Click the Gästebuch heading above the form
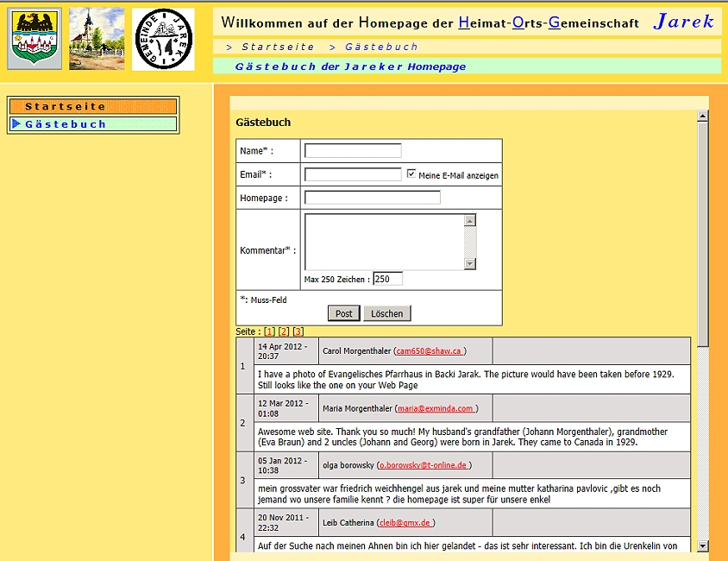The width and height of the screenshot is (728, 561). (263, 123)
